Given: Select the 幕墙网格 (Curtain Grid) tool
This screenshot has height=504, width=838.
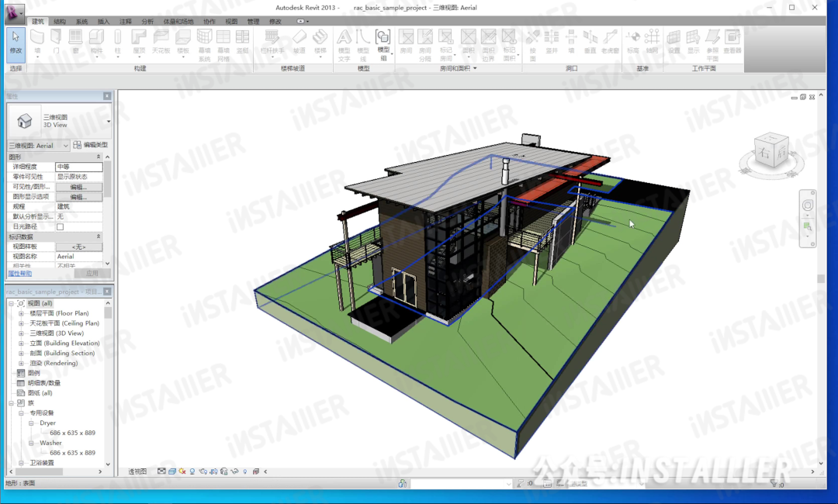Looking at the screenshot, I should tap(223, 45).
